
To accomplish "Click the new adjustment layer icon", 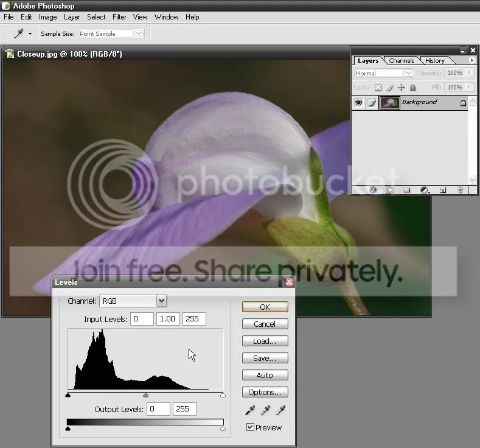I will coord(425,190).
